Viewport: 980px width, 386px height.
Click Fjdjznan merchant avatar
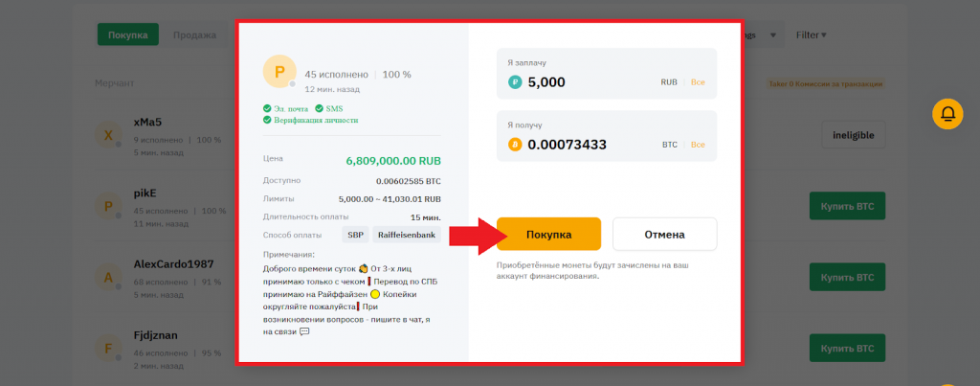coord(107,348)
